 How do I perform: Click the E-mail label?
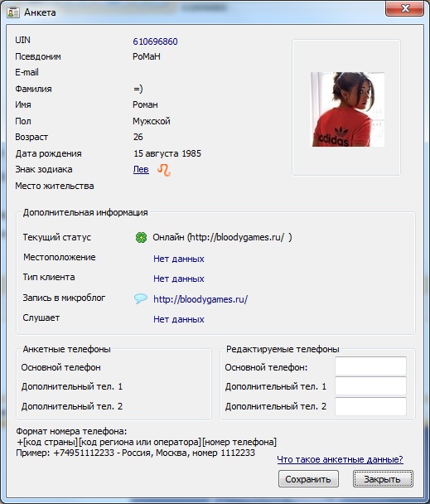point(27,72)
